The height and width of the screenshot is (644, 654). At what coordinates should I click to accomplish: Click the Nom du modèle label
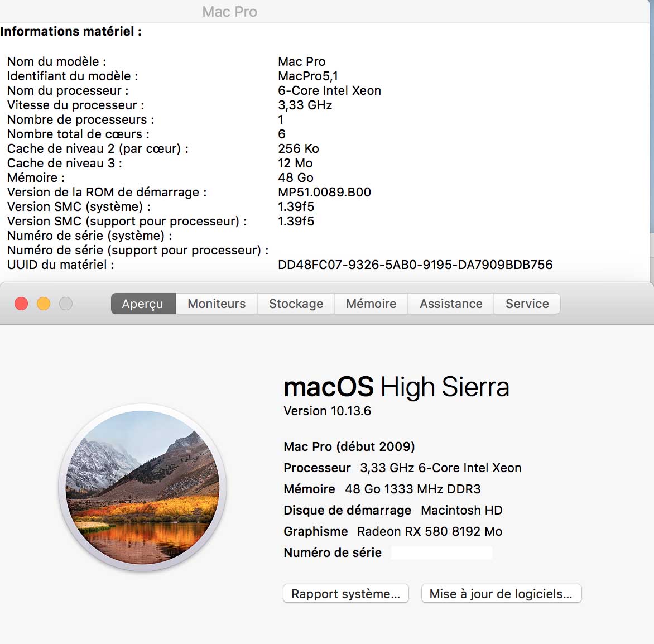pyautogui.click(x=57, y=61)
